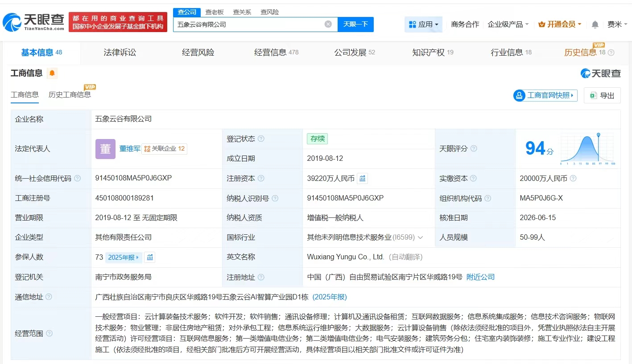The image size is (632, 364).
Task: Click the help icon next to 注册地址
Action: coord(261,277)
